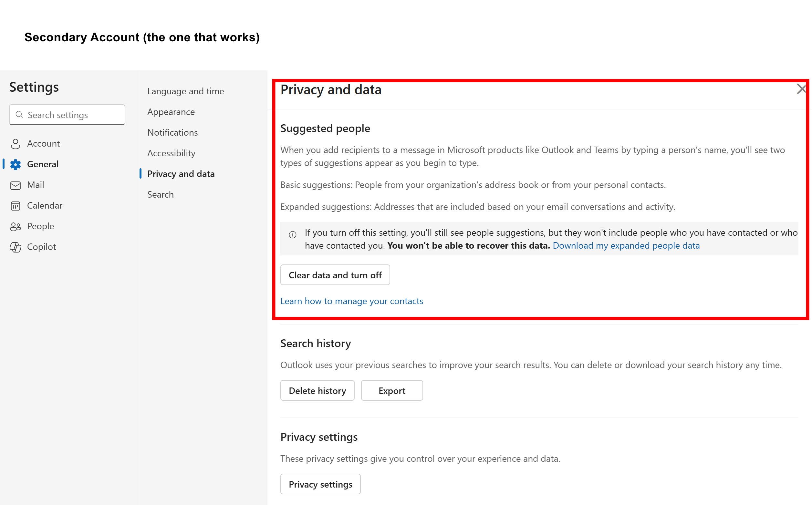Image resolution: width=812 pixels, height=505 pixels.
Task: Click Clear data and turn off button
Action: pos(335,275)
